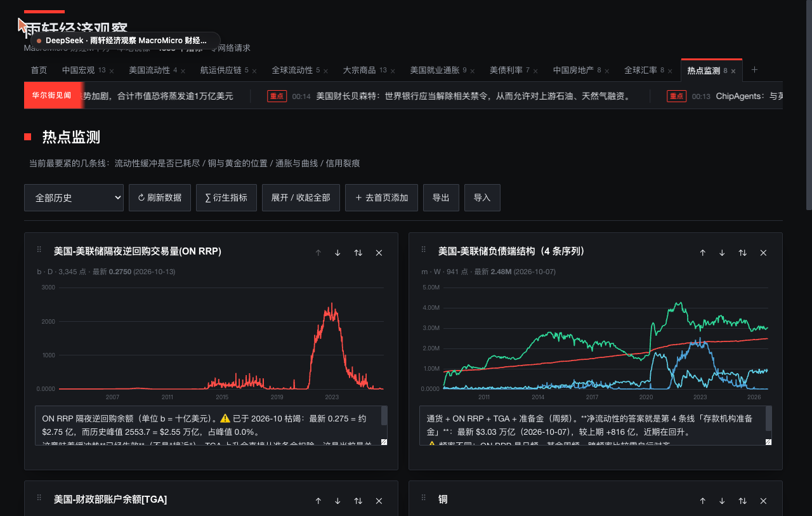The width and height of the screenshot is (812, 516).
Task: Click the drag handle of 铜 card
Action: pyautogui.click(x=423, y=498)
